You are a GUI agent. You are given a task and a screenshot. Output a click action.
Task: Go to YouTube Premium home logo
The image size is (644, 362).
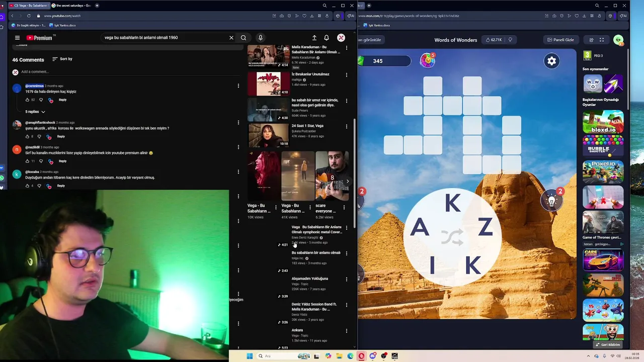[x=40, y=38]
